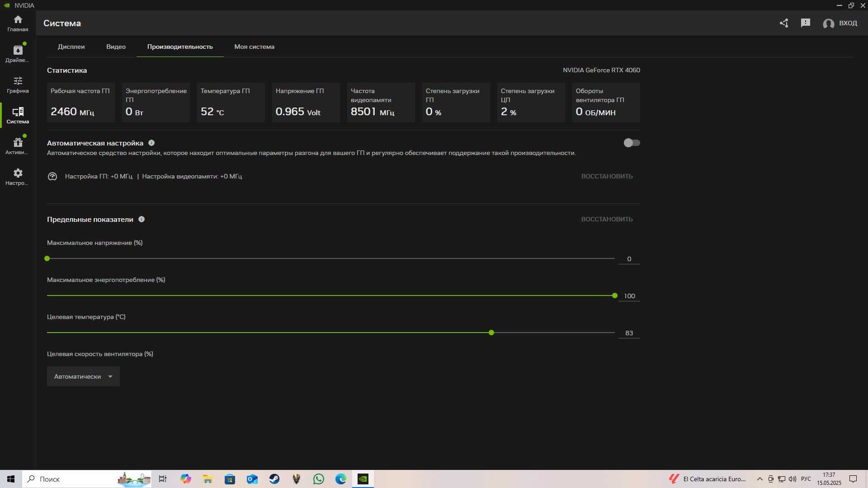The width and height of the screenshot is (868, 488).
Task: Open WhatsApp from the taskbar
Action: (318, 479)
